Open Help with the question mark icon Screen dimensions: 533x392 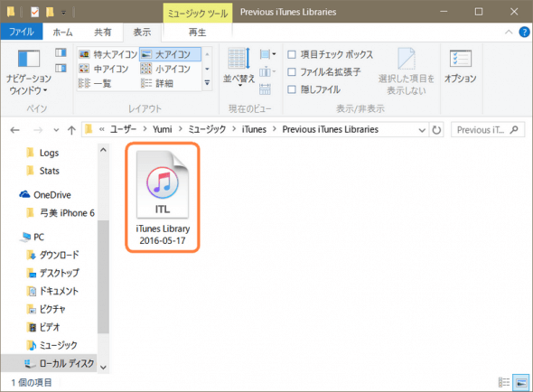[x=524, y=33]
